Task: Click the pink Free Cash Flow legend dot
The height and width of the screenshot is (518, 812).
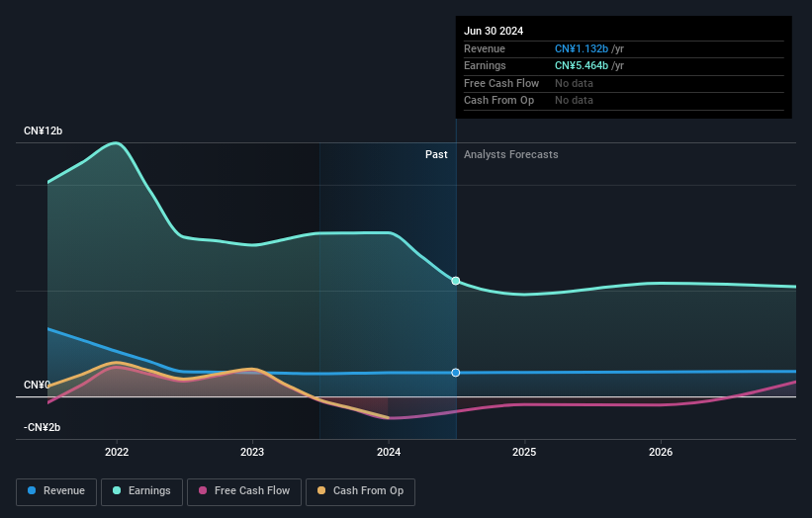Action: (x=203, y=490)
